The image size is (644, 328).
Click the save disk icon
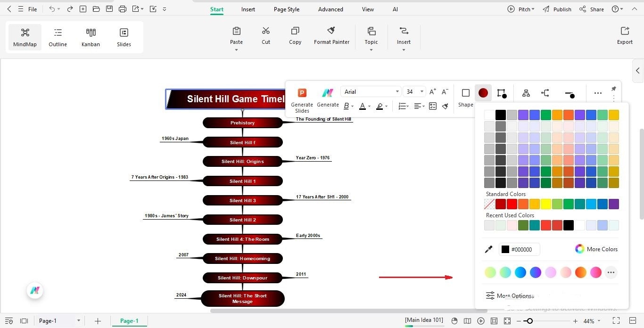(109, 9)
